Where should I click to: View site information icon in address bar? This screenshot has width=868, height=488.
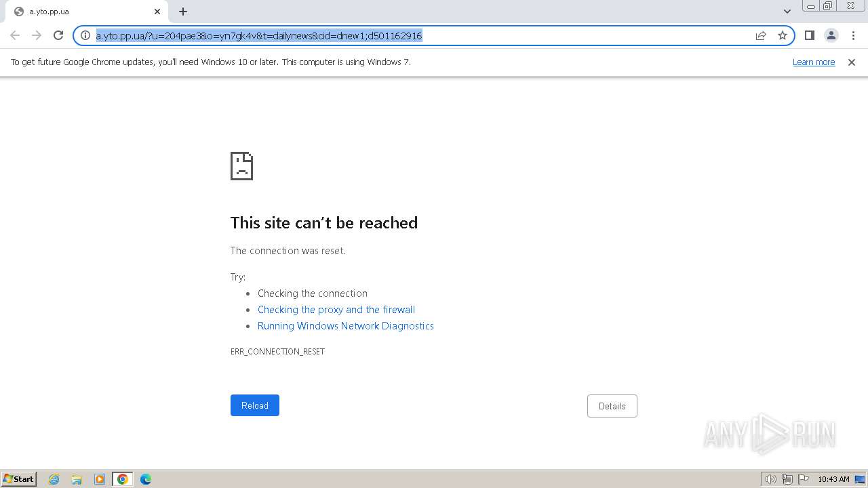[85, 35]
